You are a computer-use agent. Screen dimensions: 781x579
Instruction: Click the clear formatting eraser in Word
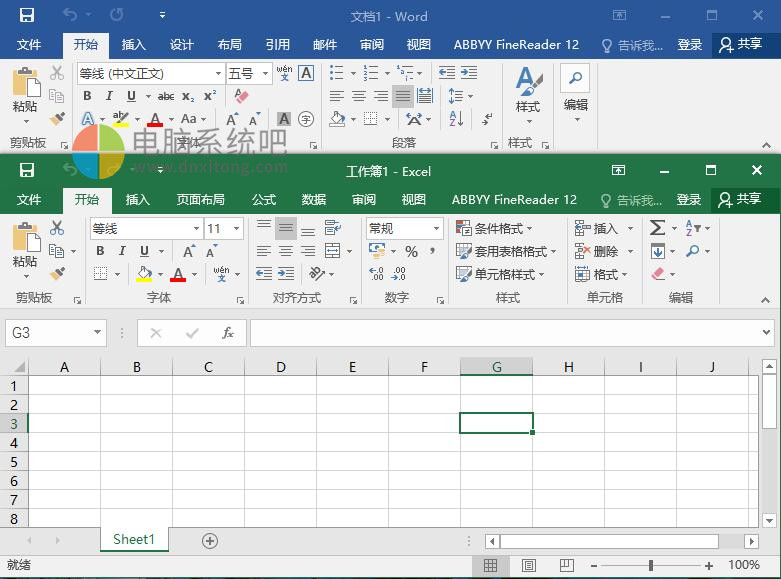[241, 96]
